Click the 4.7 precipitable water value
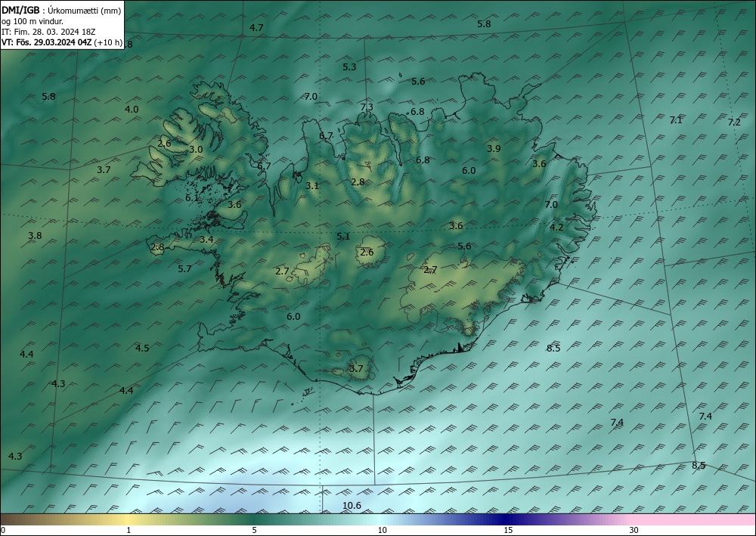The height and width of the screenshot is (536, 756). click(x=256, y=27)
